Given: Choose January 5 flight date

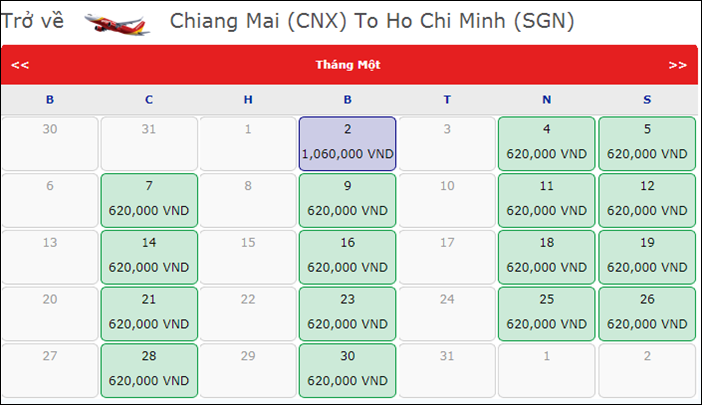Looking at the screenshot, I should pyautogui.click(x=647, y=144).
